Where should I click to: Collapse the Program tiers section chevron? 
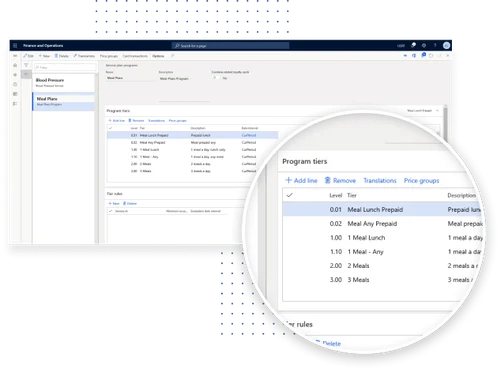437,110
